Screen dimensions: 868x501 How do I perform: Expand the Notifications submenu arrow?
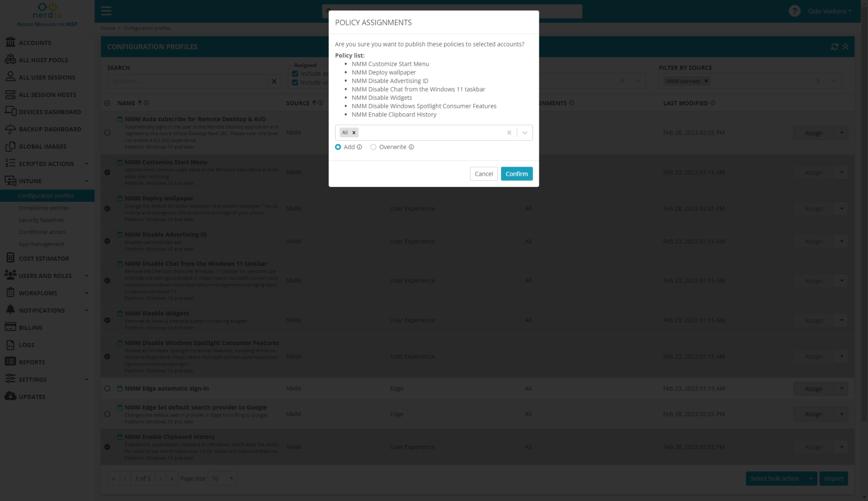click(87, 310)
